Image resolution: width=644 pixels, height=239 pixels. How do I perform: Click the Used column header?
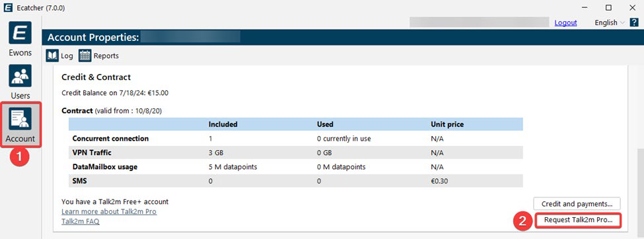325,124
